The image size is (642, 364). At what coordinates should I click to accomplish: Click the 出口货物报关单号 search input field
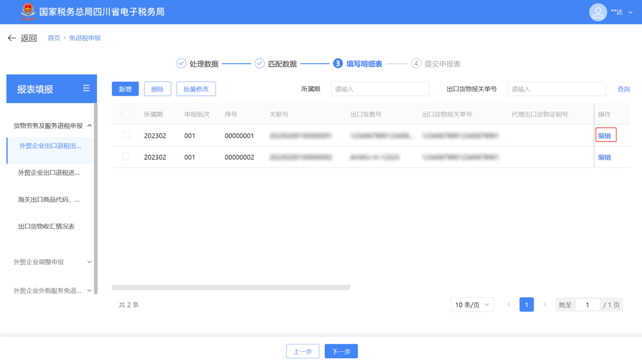[x=556, y=89]
